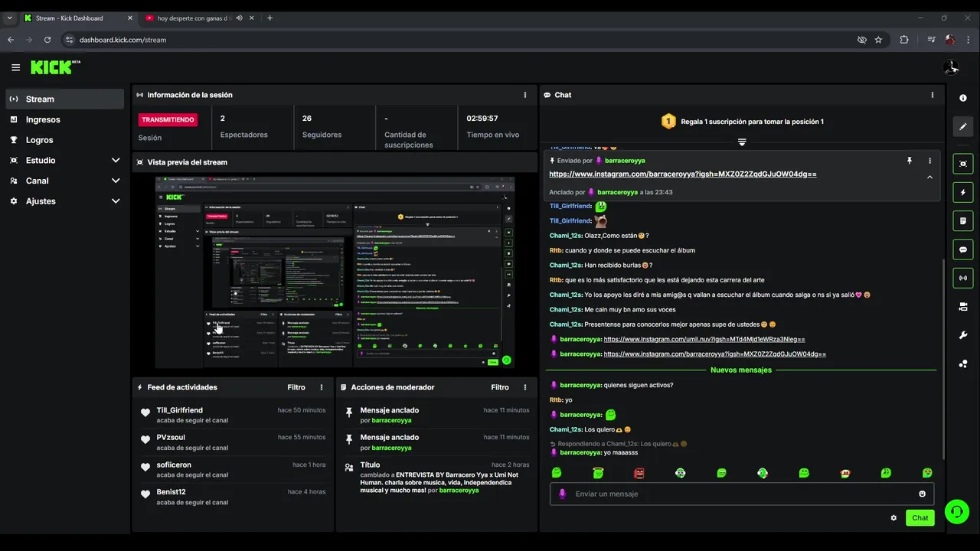This screenshot has width=980, height=551.
Task: Open the emoji picker in message box
Action: click(x=922, y=494)
